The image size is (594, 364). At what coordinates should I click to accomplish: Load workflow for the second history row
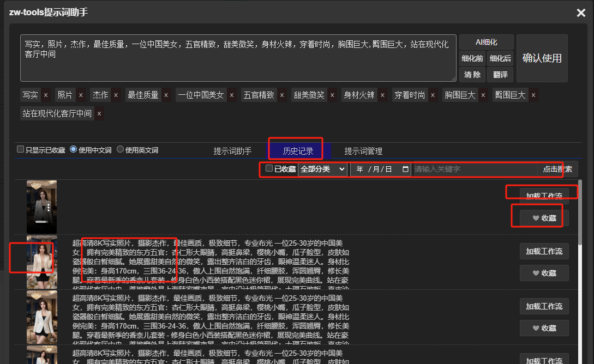coord(544,251)
